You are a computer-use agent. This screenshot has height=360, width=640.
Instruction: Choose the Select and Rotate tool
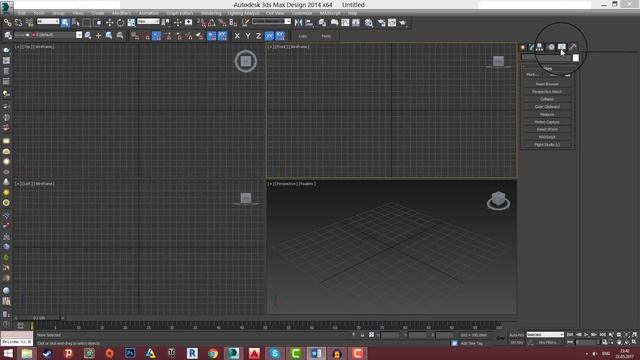[x=120, y=22]
